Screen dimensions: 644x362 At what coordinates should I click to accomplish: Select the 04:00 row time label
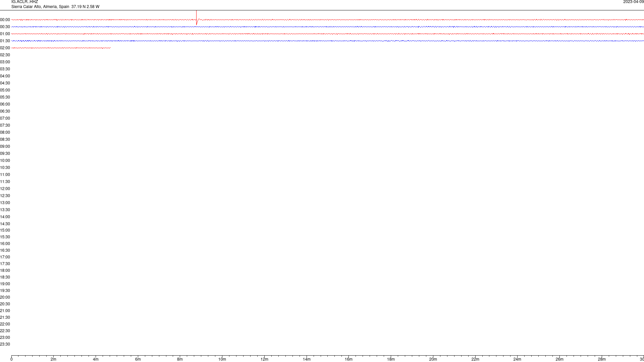[x=5, y=76]
